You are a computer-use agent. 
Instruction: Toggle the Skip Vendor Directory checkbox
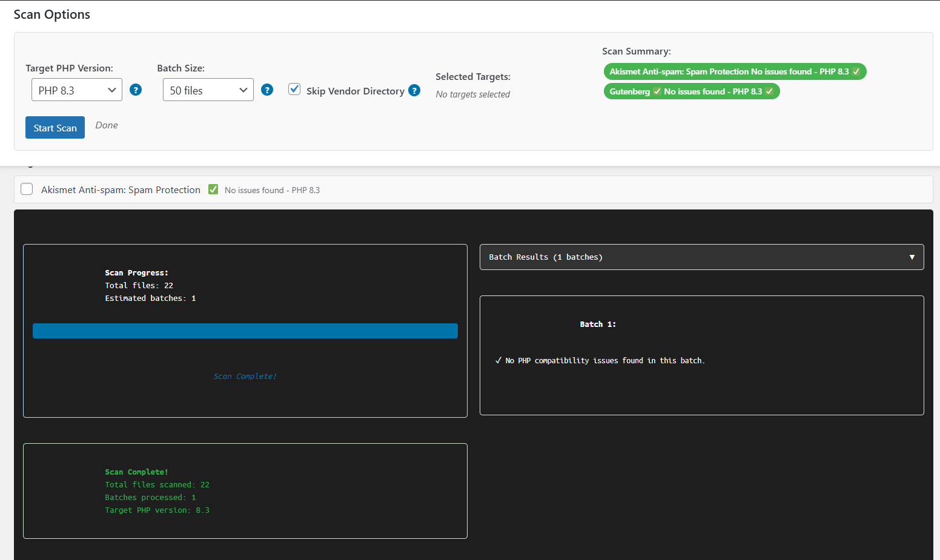click(294, 89)
